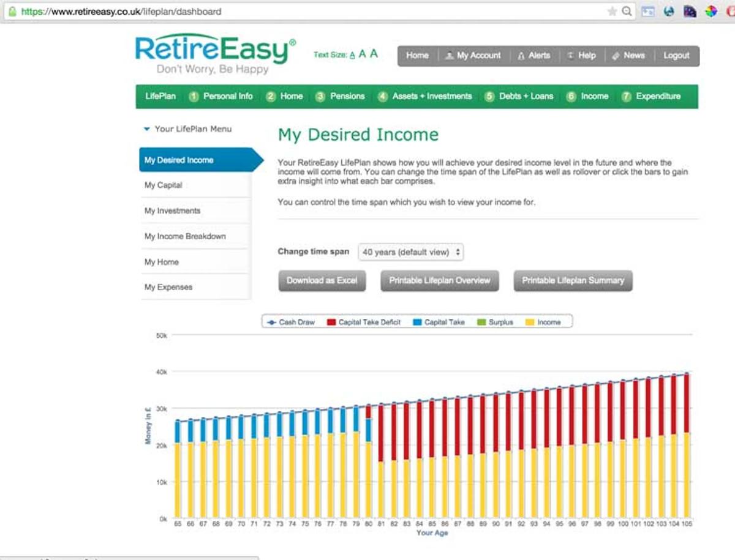
Task: Open the My Account menu
Action: click(x=473, y=56)
